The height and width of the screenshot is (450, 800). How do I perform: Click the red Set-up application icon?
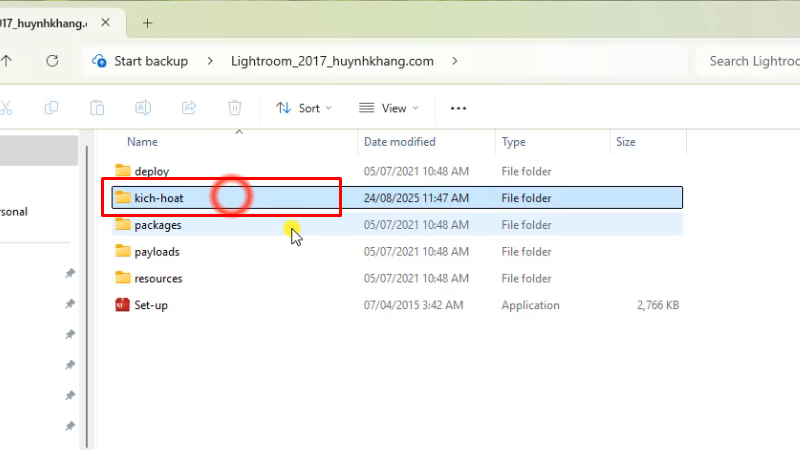122,305
